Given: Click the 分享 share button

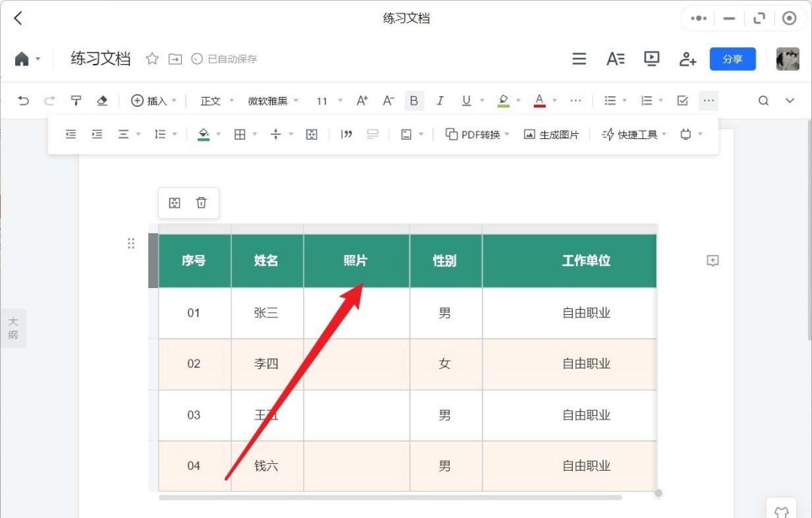Looking at the screenshot, I should (x=732, y=58).
